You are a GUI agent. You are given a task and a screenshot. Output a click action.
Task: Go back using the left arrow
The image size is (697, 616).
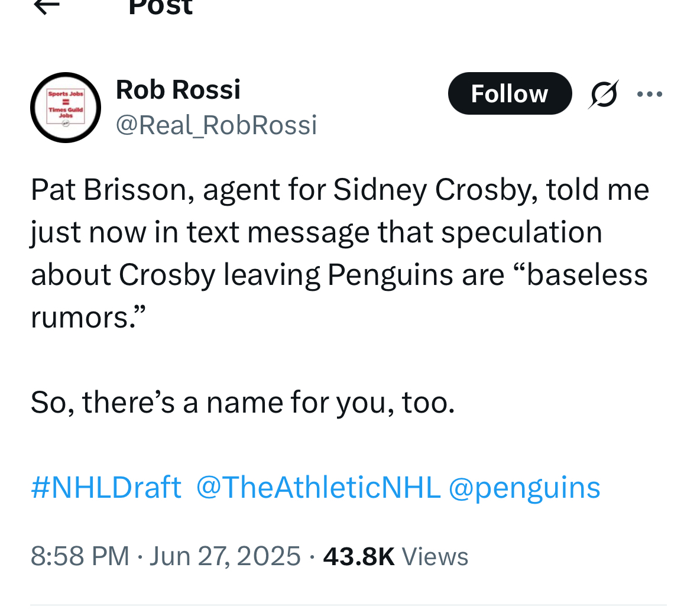pyautogui.click(x=47, y=5)
